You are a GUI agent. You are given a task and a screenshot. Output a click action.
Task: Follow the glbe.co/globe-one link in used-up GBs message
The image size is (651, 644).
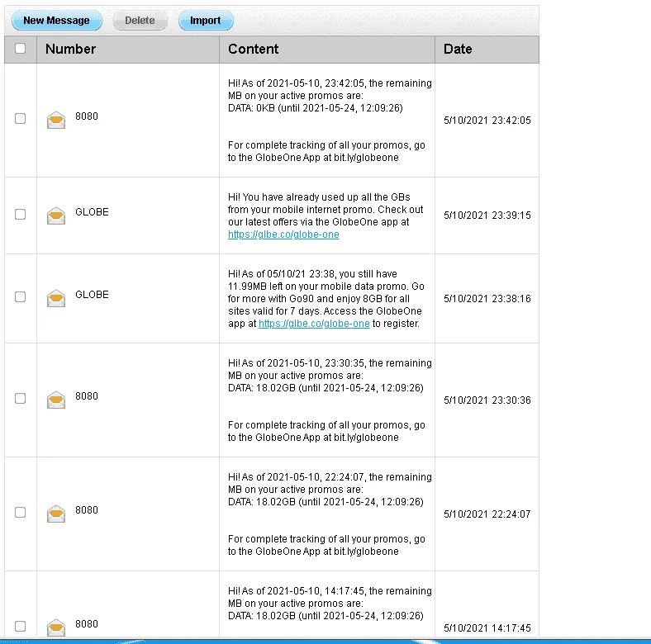283,234
